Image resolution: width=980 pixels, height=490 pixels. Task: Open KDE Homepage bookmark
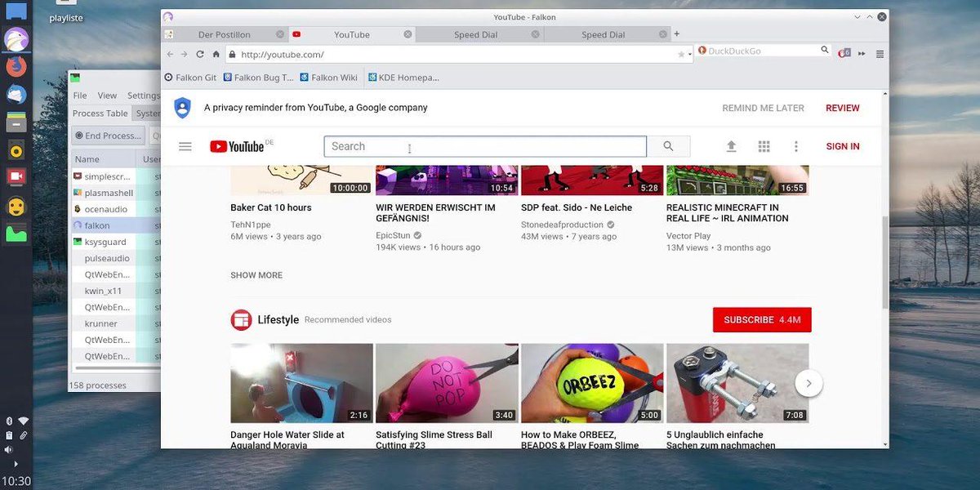(403, 78)
